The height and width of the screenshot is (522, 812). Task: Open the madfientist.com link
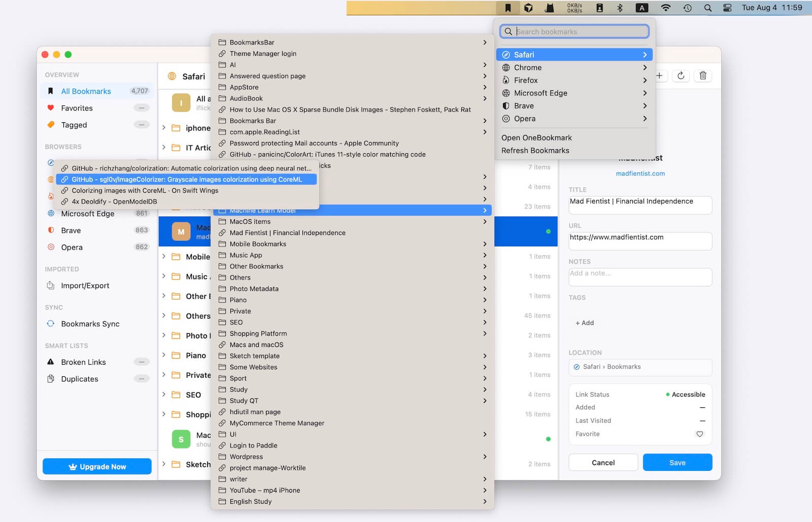640,173
